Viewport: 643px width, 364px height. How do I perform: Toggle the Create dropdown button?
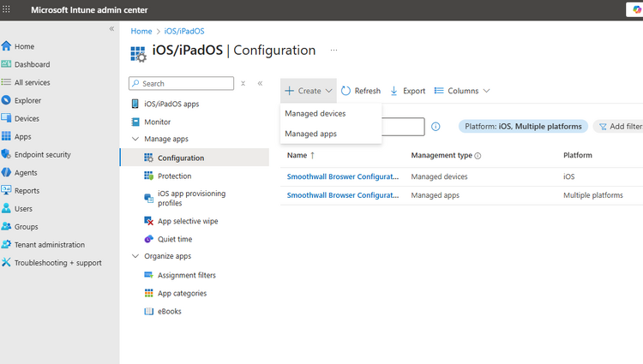click(309, 91)
